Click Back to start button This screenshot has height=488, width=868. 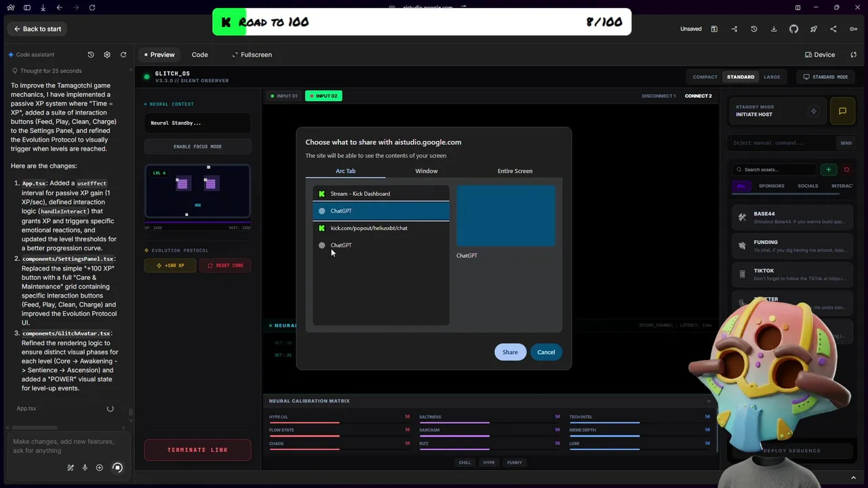point(37,28)
